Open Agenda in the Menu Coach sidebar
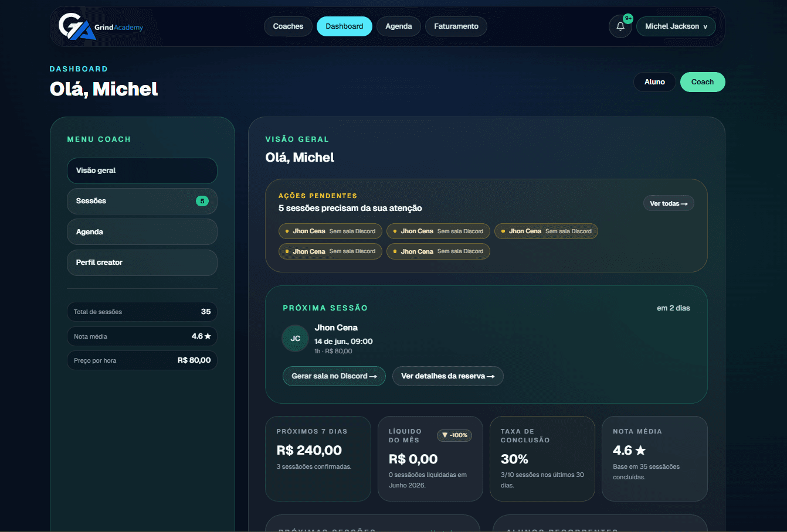Screen dimensions: 787x532 pos(142,232)
